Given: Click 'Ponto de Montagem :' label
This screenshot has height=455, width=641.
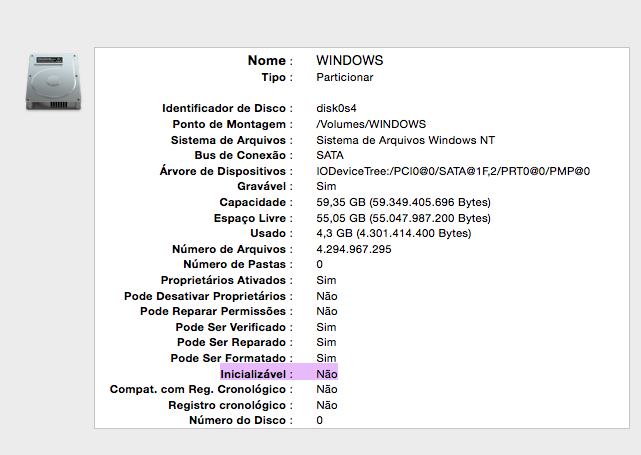Looking at the screenshot, I should point(233,124).
